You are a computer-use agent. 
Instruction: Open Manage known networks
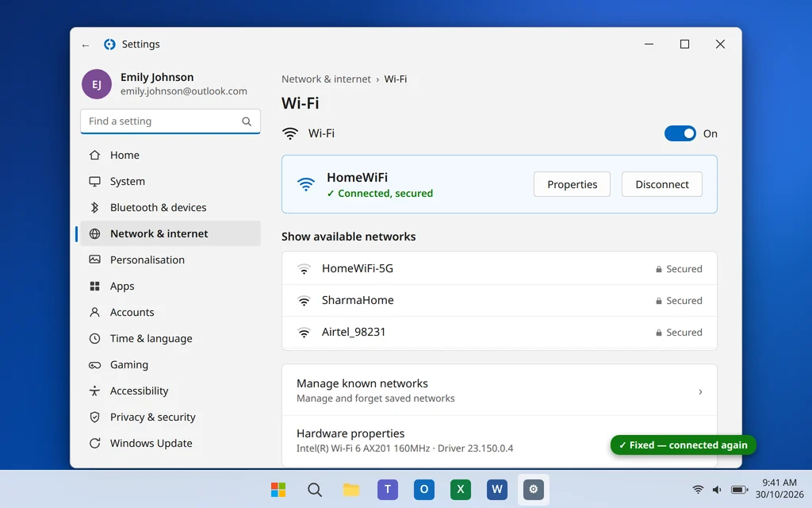[500, 391]
